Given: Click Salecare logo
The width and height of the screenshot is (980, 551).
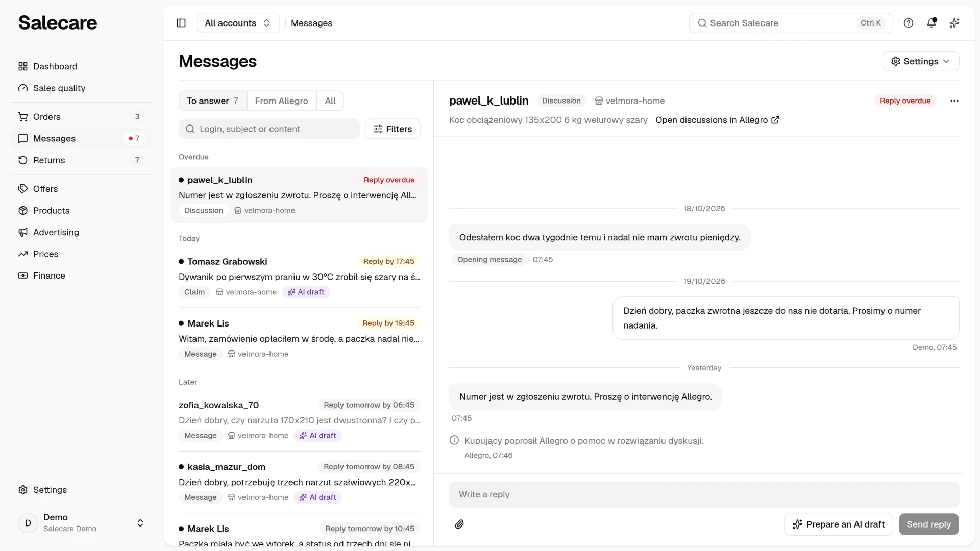Looking at the screenshot, I should [x=58, y=23].
